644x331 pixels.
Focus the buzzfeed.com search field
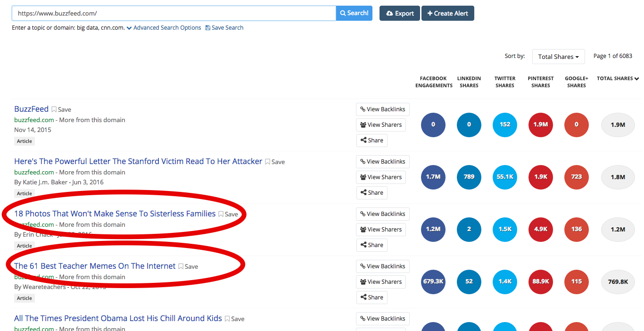(174, 13)
